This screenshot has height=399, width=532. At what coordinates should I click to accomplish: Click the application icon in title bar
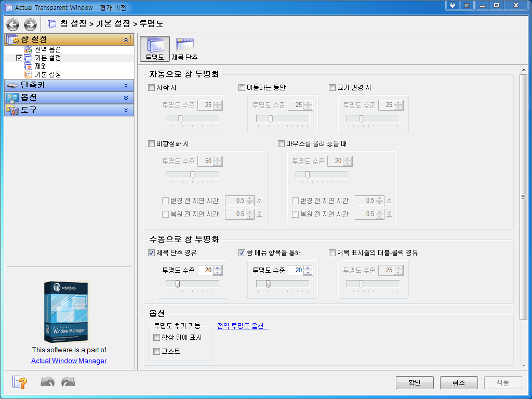coord(8,7)
